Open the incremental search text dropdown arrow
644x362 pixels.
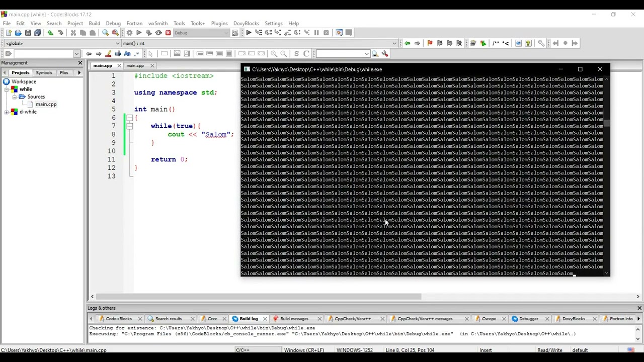(x=76, y=54)
